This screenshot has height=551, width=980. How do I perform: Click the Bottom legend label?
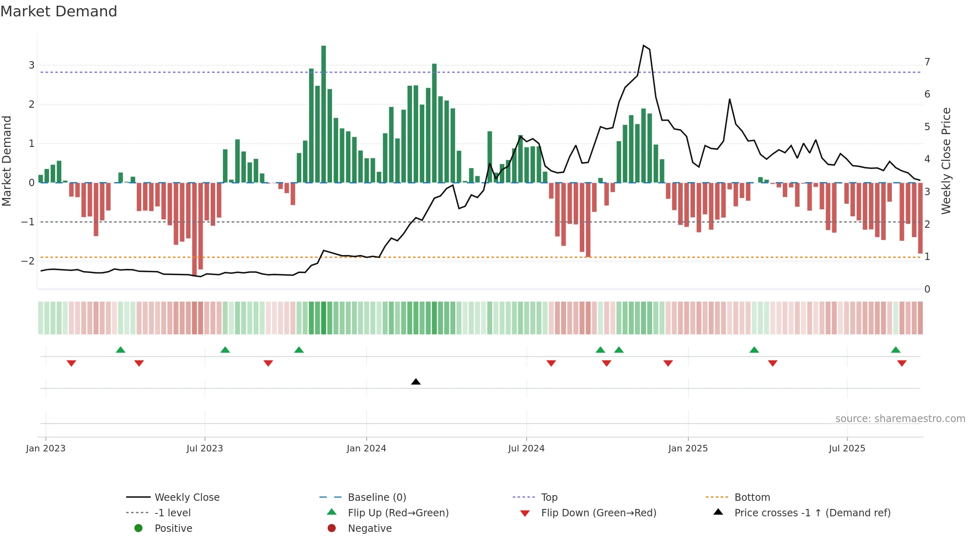pos(752,497)
